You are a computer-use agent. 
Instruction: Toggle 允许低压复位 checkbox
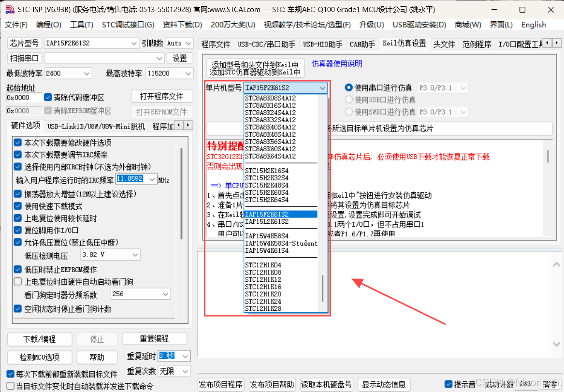coord(17,242)
